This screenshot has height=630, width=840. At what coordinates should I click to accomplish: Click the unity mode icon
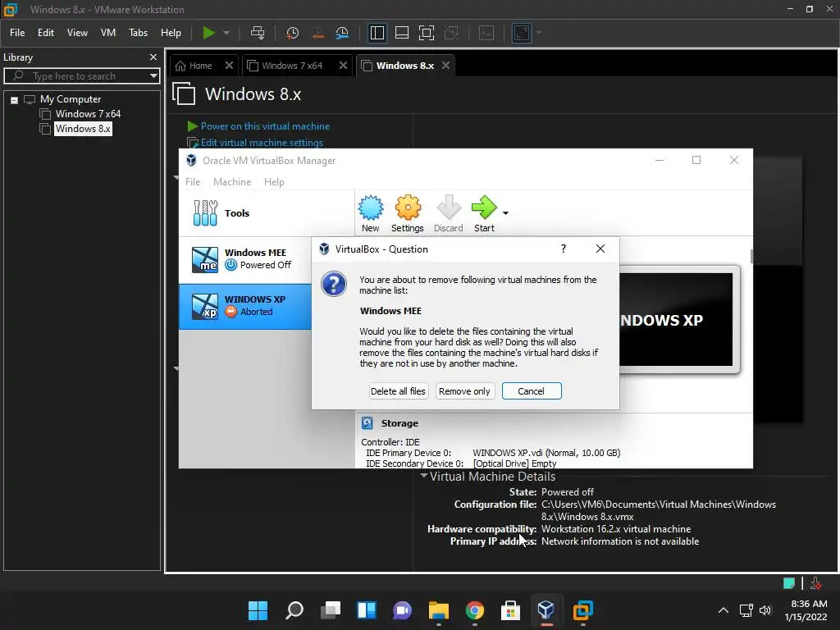452,33
